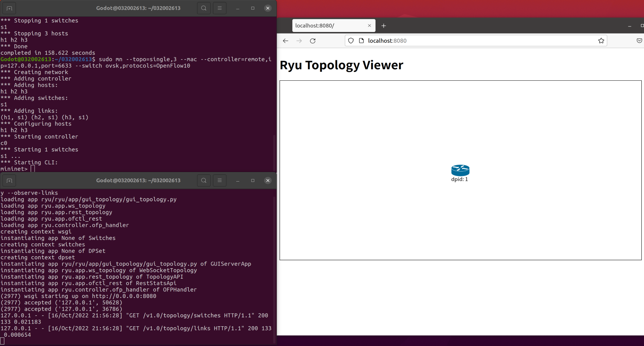The width and height of the screenshot is (644, 346).
Task: Minimize the bottom Ryu controller terminal
Action: [x=238, y=180]
